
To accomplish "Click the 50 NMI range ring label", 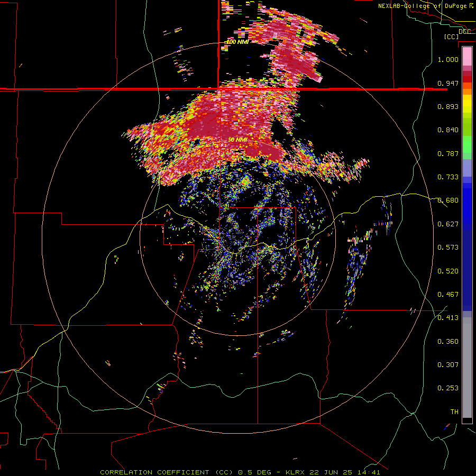I will click(x=237, y=140).
